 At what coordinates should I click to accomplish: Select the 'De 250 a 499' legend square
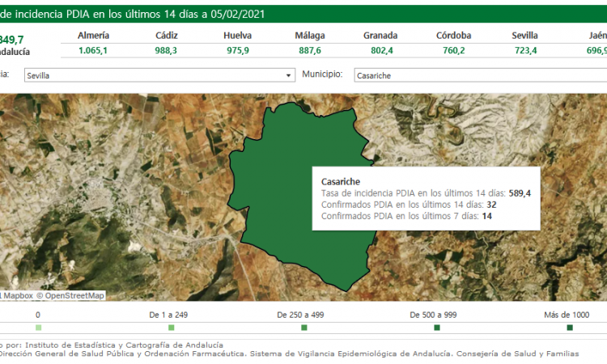(x=304, y=328)
